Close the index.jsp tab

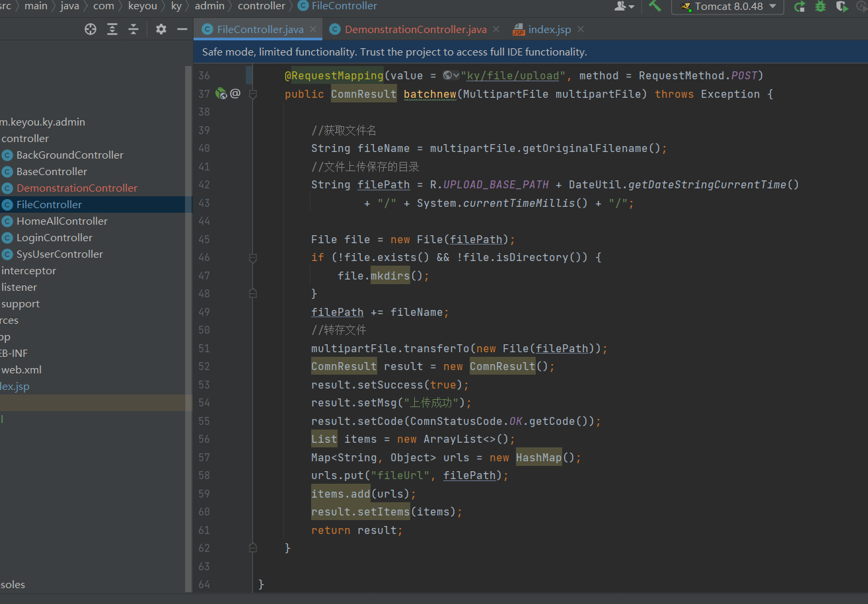pos(581,29)
